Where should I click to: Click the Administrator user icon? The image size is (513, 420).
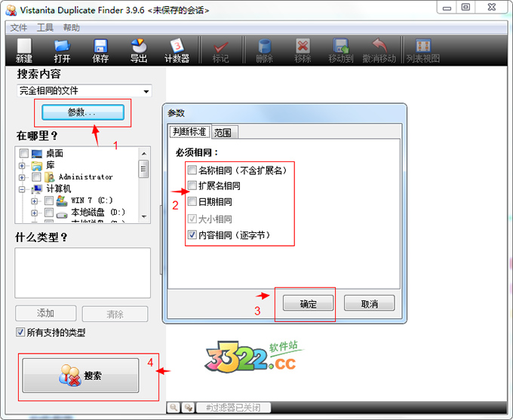pyautogui.click(x=49, y=177)
